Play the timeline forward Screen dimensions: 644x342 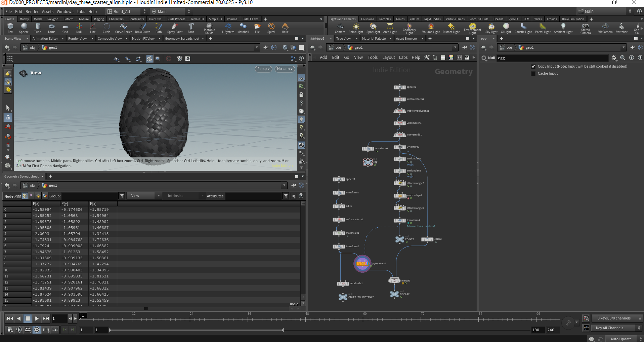[x=37, y=318]
